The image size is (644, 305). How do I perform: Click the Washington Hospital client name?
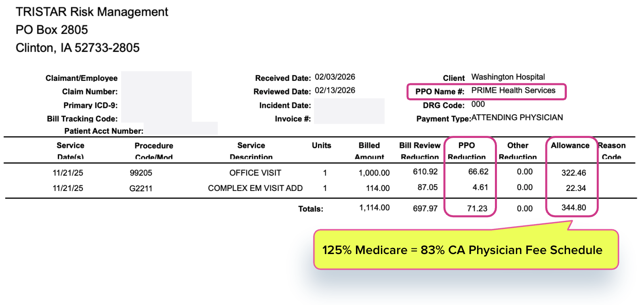[508, 77]
